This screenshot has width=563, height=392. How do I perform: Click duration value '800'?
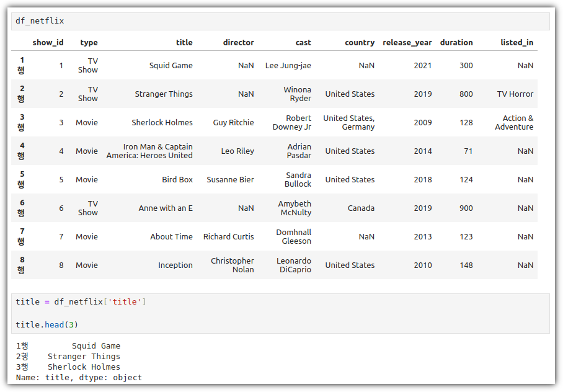click(466, 94)
